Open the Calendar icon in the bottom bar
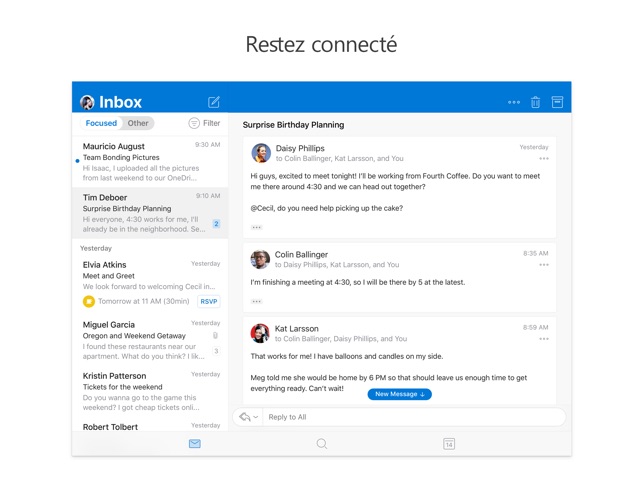643x482 pixels. tap(449, 444)
